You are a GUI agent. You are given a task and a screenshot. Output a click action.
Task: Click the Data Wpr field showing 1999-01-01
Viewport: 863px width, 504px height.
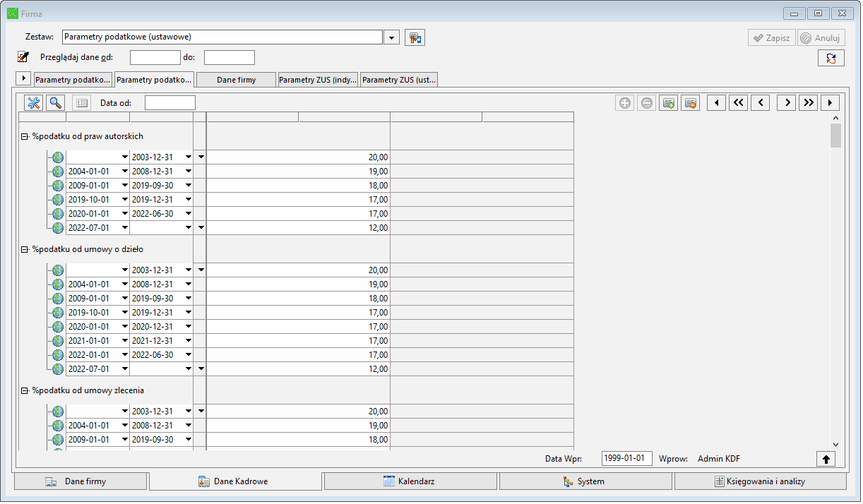(627, 459)
